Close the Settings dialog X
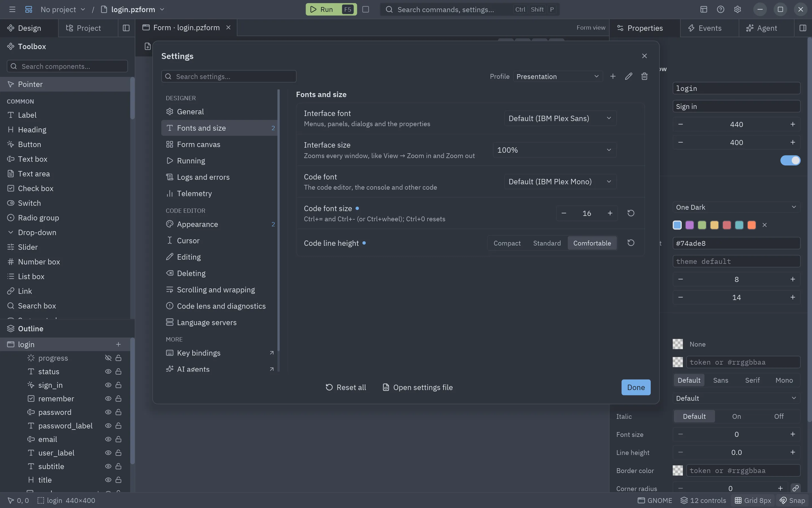The height and width of the screenshot is (508, 812). [x=644, y=56]
